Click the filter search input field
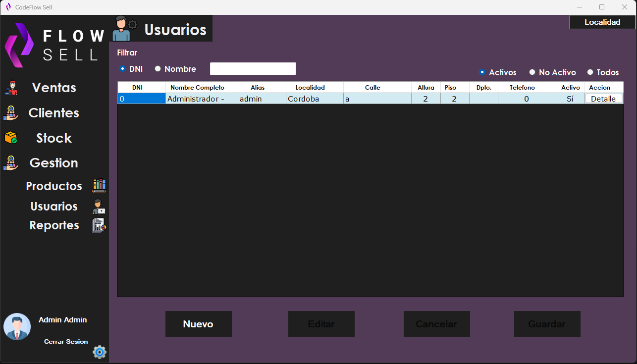 tap(253, 68)
